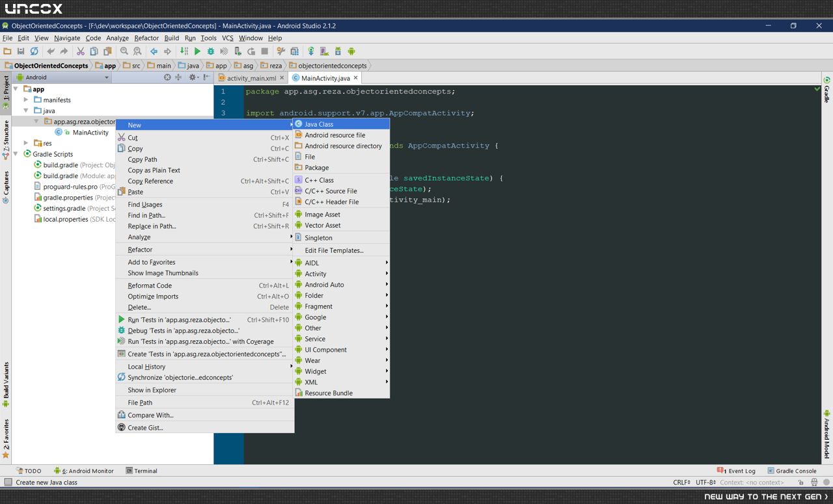Collapse the java folder node
The width and height of the screenshot is (833, 504).
click(26, 111)
